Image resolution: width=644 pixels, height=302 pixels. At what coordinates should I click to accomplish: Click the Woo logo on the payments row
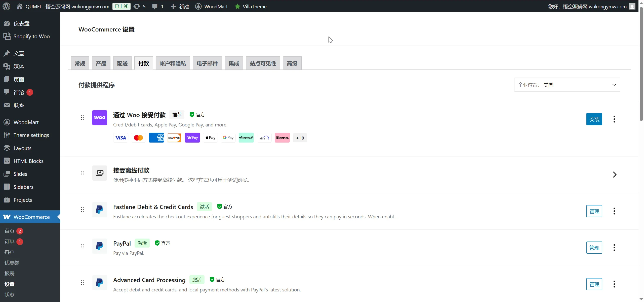coord(99,117)
